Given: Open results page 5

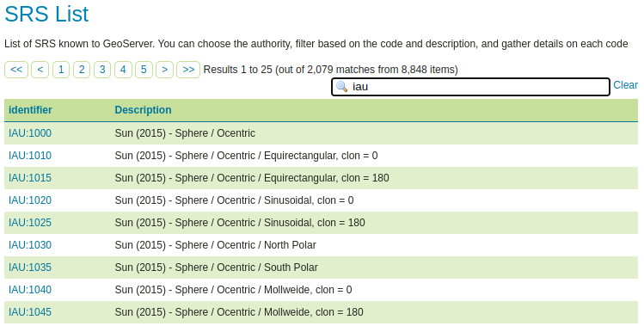Looking at the screenshot, I should [144, 70].
